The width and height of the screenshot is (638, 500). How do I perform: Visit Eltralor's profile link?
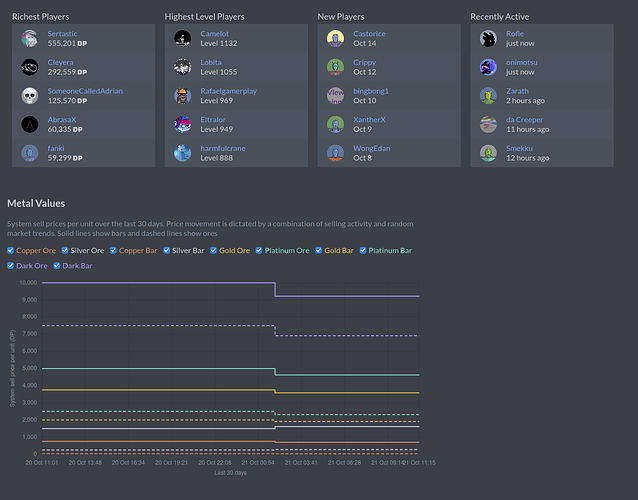pyautogui.click(x=213, y=120)
